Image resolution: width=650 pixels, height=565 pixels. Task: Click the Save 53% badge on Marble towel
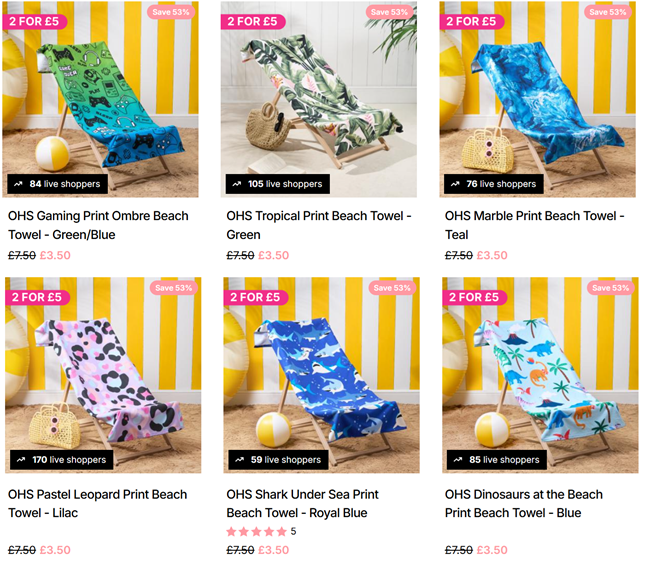608,12
